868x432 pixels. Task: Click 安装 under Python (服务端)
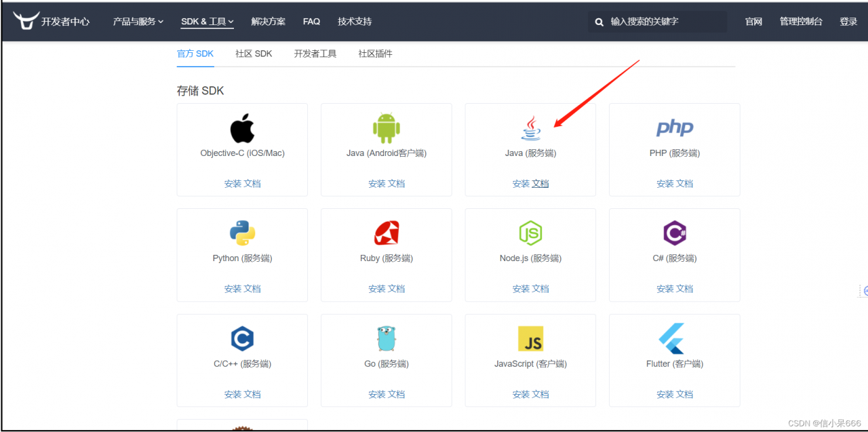pyautogui.click(x=233, y=289)
